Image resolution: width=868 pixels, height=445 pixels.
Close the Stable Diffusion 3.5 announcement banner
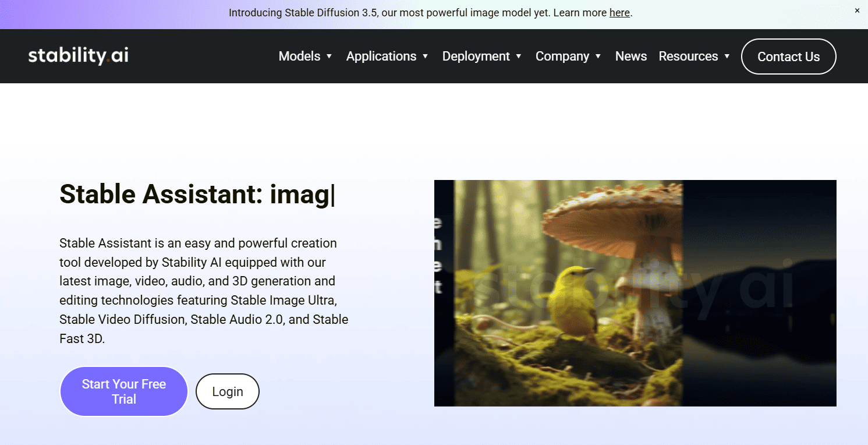(x=857, y=10)
